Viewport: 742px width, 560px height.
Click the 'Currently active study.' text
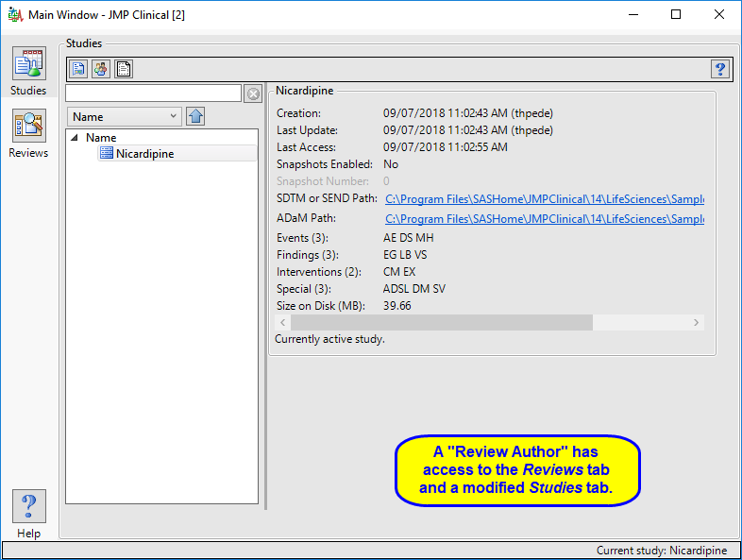[x=329, y=339]
